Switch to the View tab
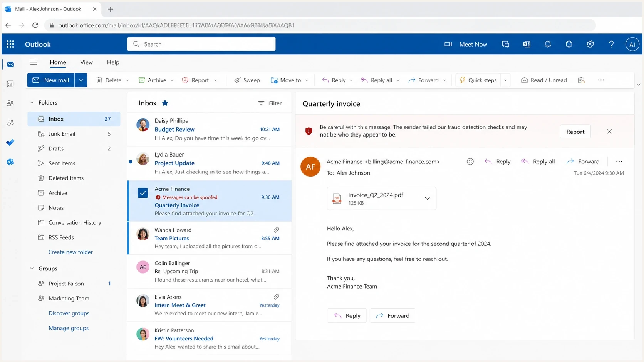Image resolution: width=644 pixels, height=362 pixels. point(86,62)
